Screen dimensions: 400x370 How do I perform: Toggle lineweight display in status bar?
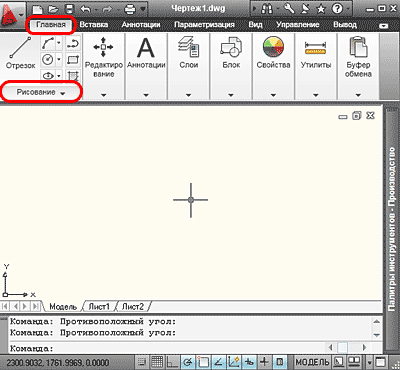point(264,362)
